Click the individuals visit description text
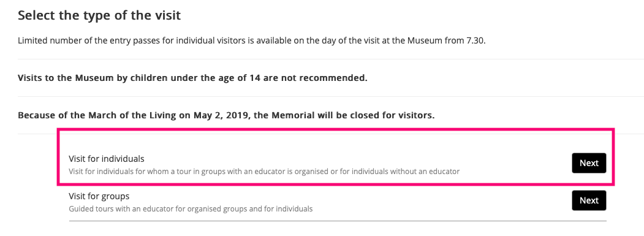 point(264,172)
